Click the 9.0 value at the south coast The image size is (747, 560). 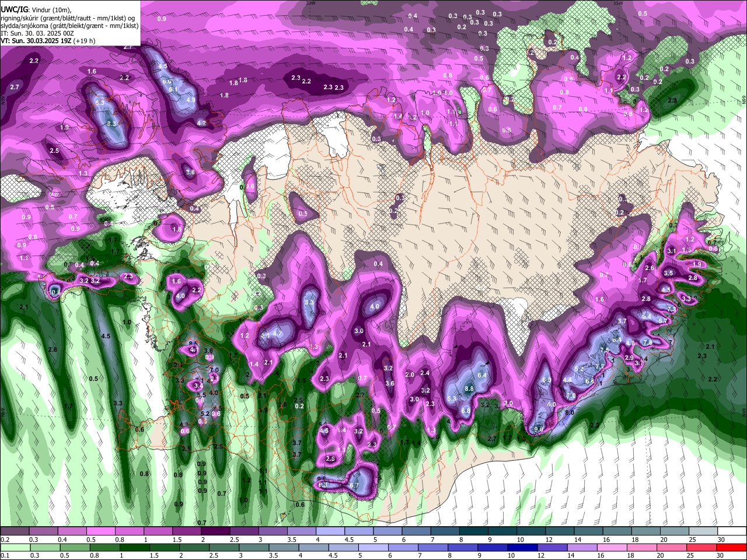point(539,430)
